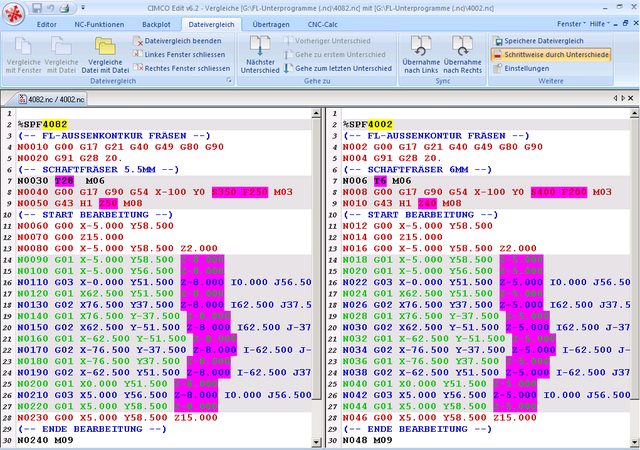The width and height of the screenshot is (640, 450).
Task: Open the Übertragen ribbon tab
Action: click(x=271, y=25)
